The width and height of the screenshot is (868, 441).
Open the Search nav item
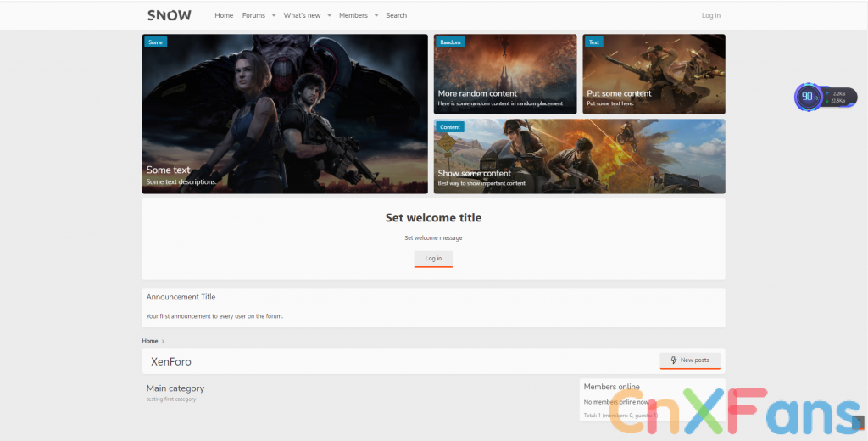(397, 15)
